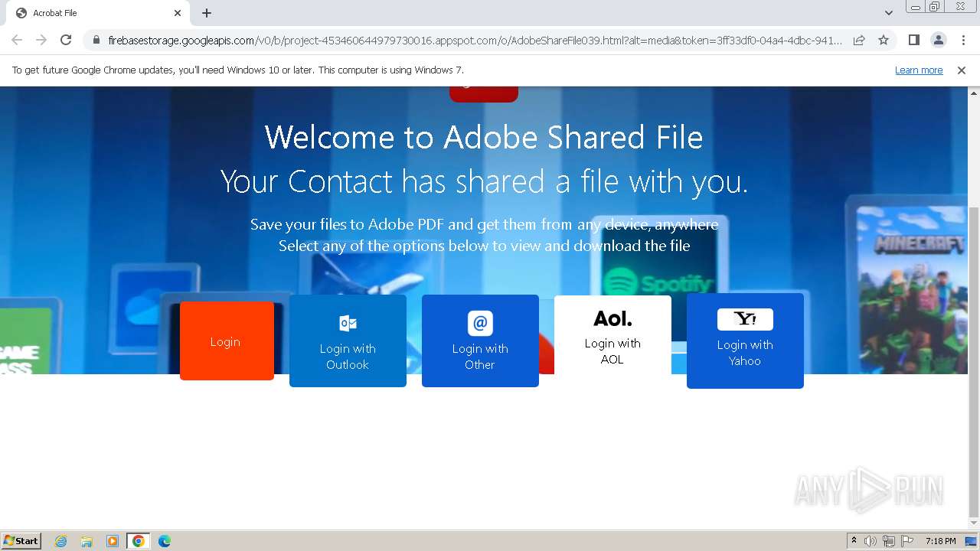980x551 pixels.
Task: Open the side panel icon
Action: click(x=913, y=40)
